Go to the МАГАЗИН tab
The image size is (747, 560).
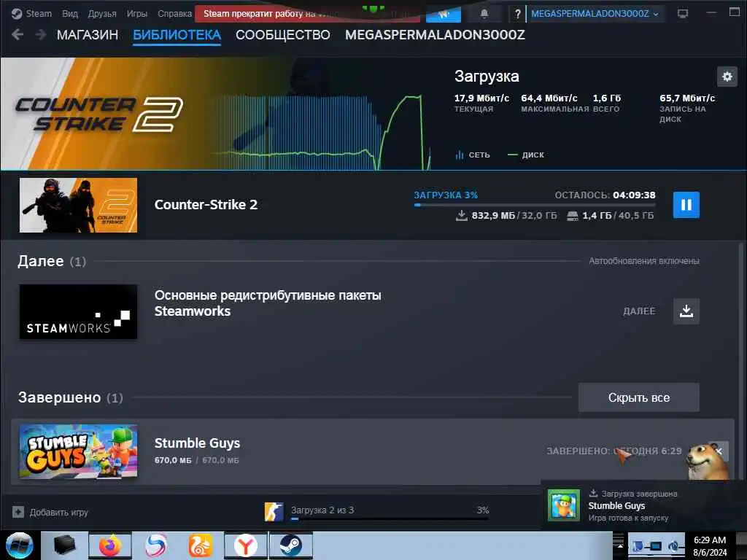point(88,35)
